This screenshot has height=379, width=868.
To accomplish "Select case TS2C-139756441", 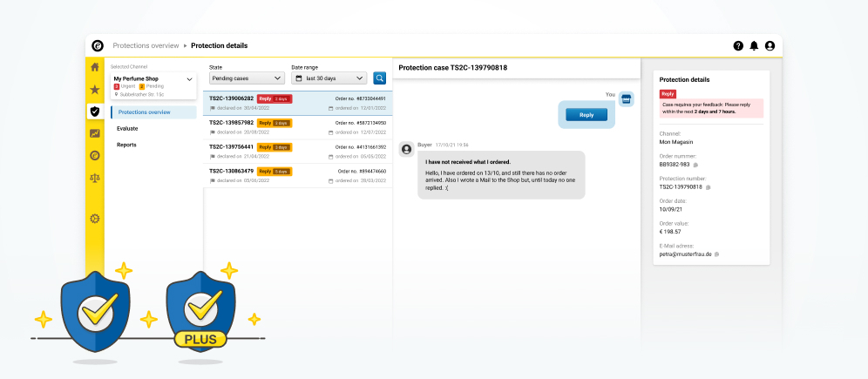I will 298,152.
